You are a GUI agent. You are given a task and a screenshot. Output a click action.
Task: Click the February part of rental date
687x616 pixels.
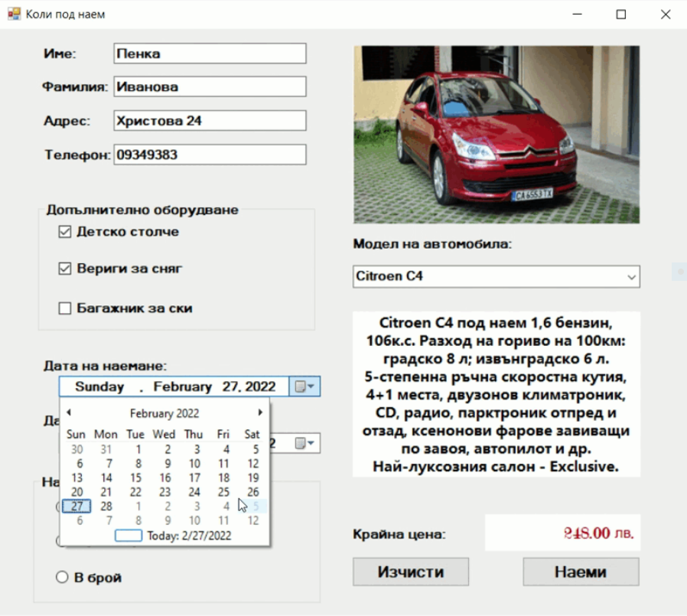click(x=182, y=387)
